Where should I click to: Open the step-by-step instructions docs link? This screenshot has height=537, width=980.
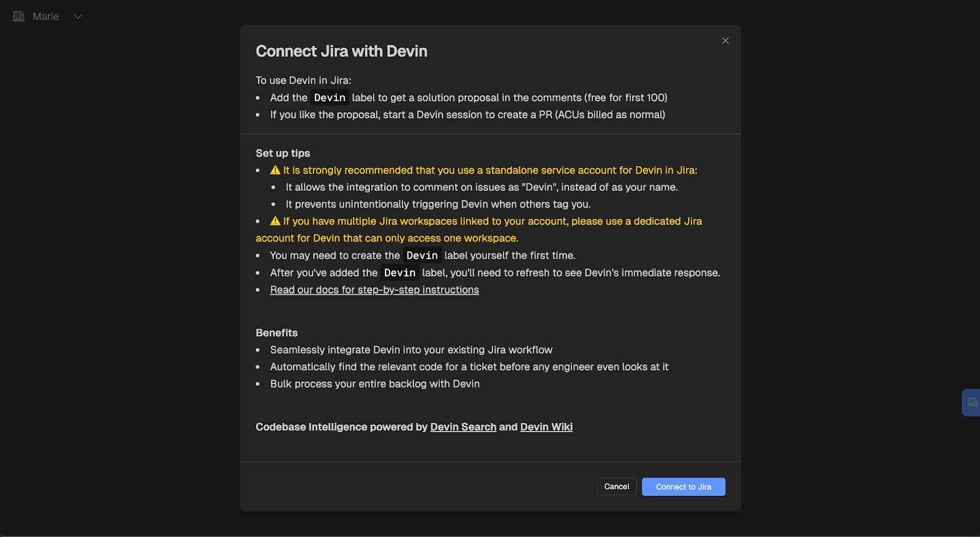(374, 290)
